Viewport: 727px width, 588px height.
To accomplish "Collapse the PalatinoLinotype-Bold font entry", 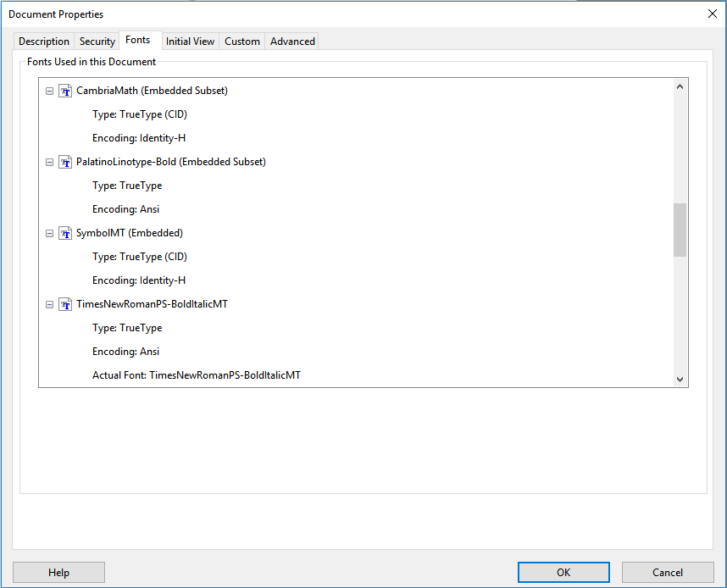I will [x=49, y=162].
